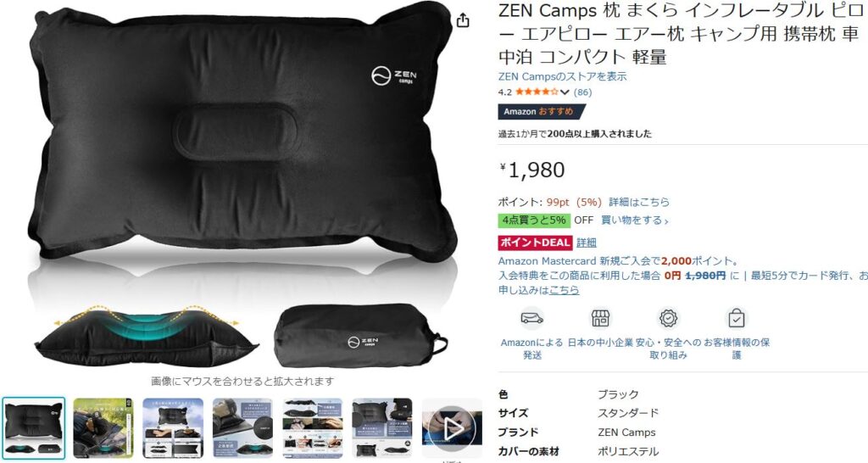Visit the ZEN Camps store link

563,76
